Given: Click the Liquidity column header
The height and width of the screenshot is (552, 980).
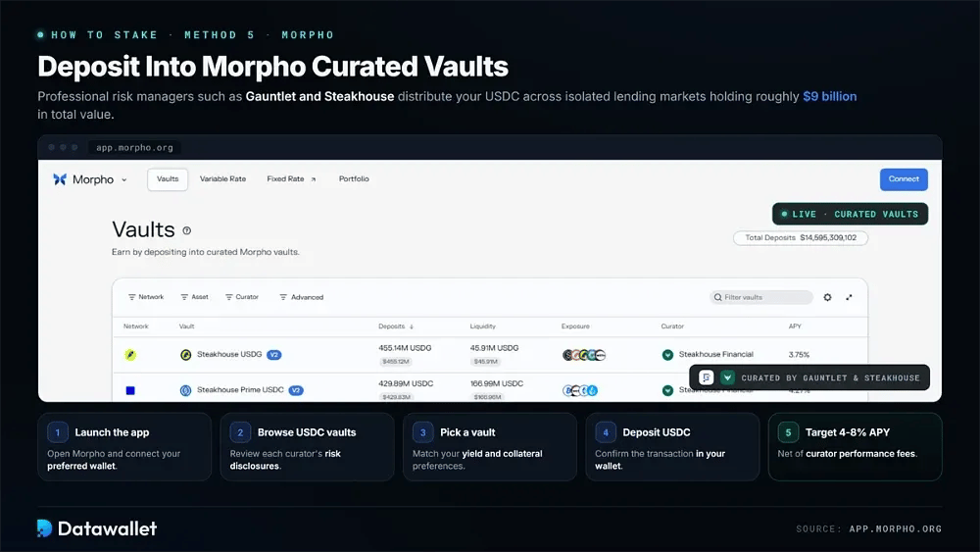Looking at the screenshot, I should click(482, 326).
